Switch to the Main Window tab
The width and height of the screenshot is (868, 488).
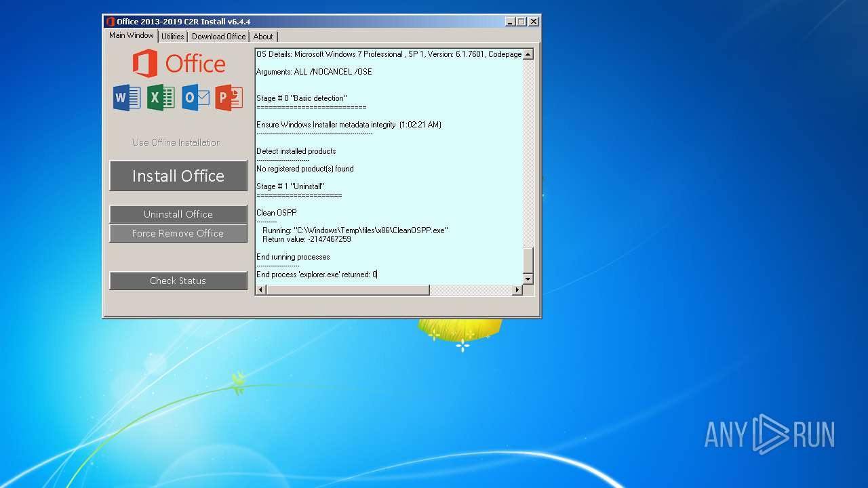(x=132, y=35)
